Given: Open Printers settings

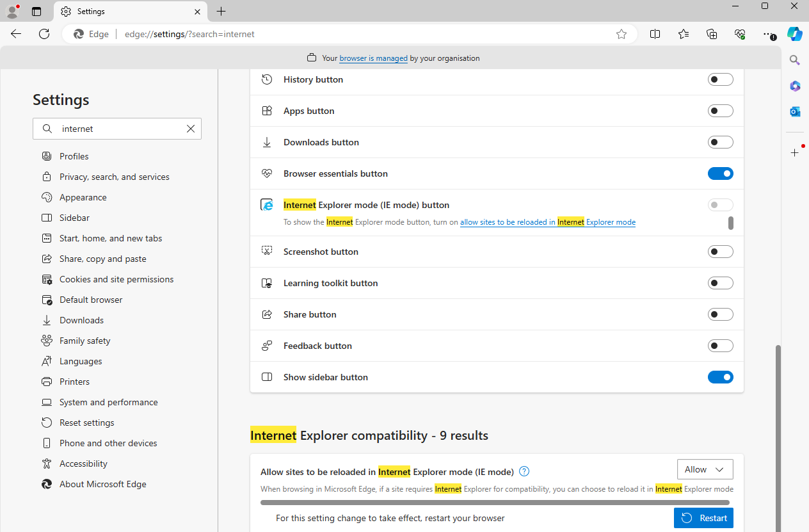Looking at the screenshot, I should tap(74, 382).
